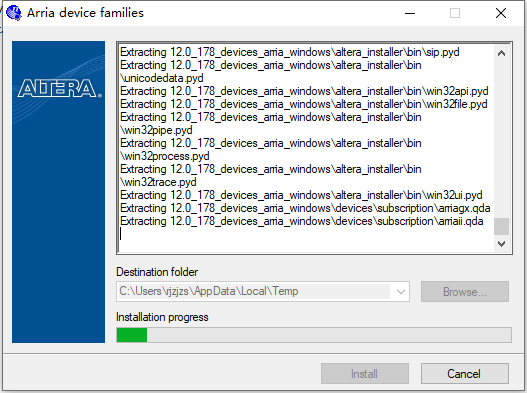This screenshot has height=393, width=527.
Task: Click the log line ending in win32api.pyd
Action: pyautogui.click(x=304, y=91)
